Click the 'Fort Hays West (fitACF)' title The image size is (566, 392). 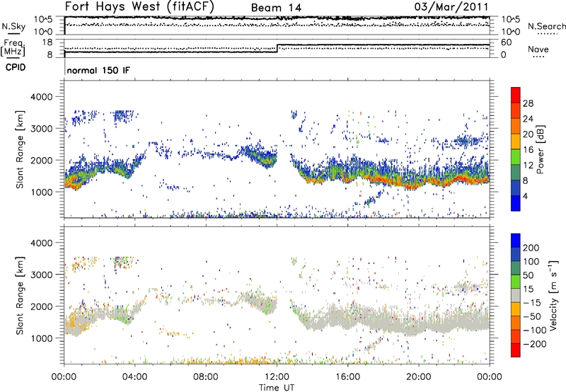point(139,6)
